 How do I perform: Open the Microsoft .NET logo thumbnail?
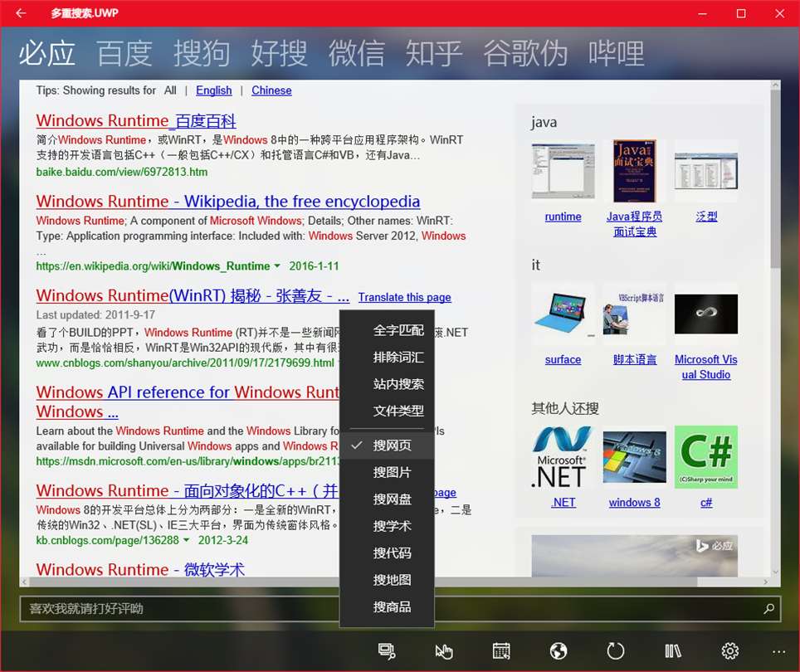563,457
